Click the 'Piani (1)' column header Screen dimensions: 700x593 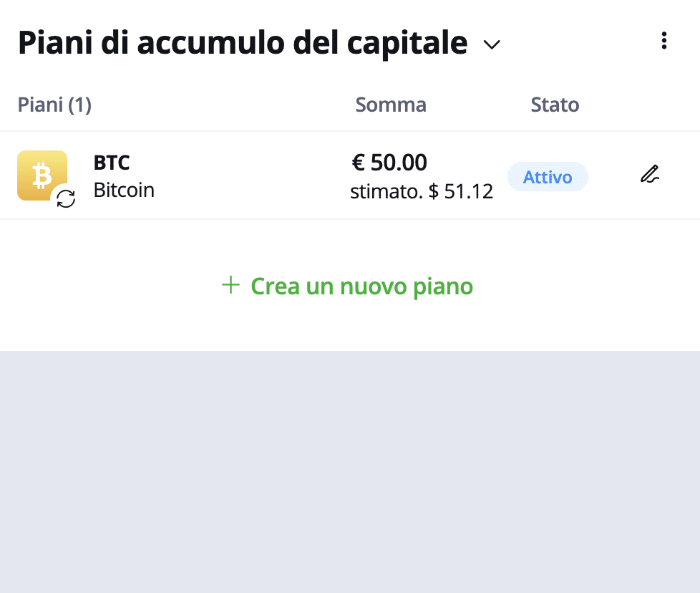54,105
